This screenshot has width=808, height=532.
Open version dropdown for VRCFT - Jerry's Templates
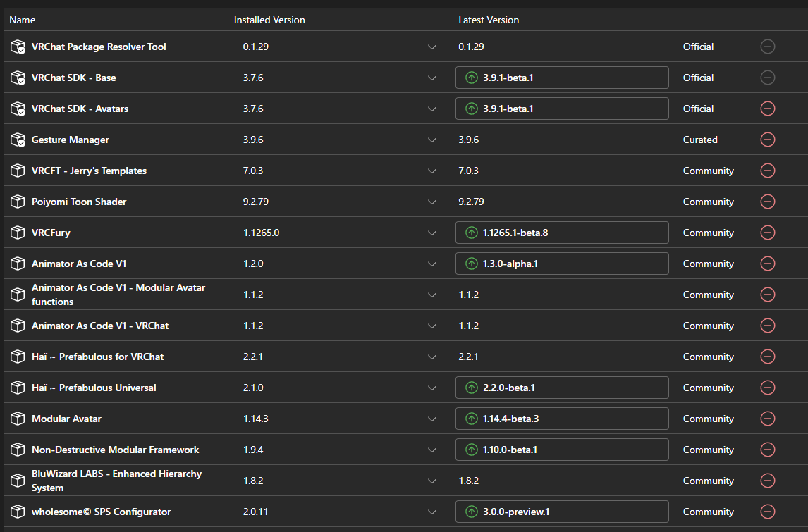coord(431,171)
